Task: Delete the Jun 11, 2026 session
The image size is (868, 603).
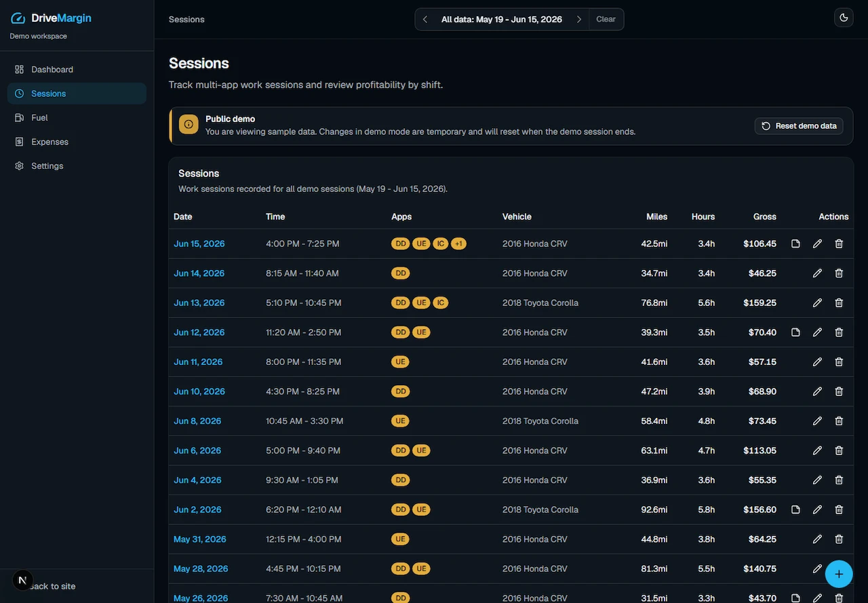Action: coord(839,362)
